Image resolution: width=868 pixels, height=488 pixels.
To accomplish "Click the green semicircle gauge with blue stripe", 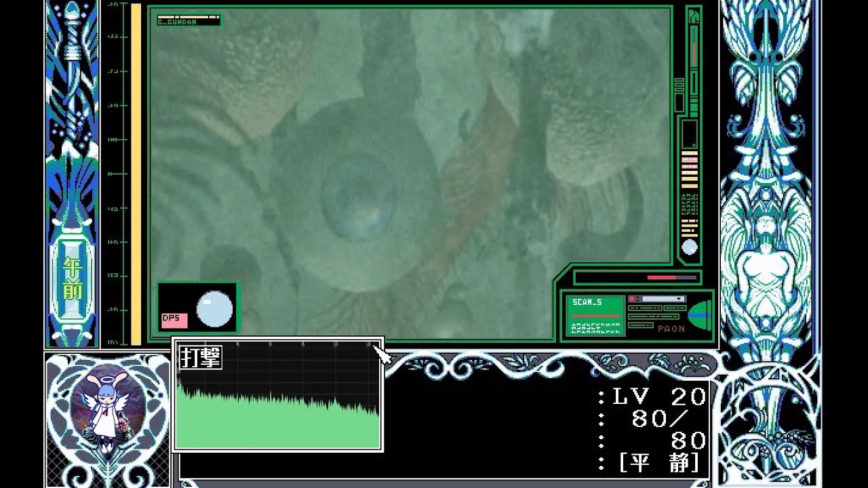I will pyautogui.click(x=699, y=316).
